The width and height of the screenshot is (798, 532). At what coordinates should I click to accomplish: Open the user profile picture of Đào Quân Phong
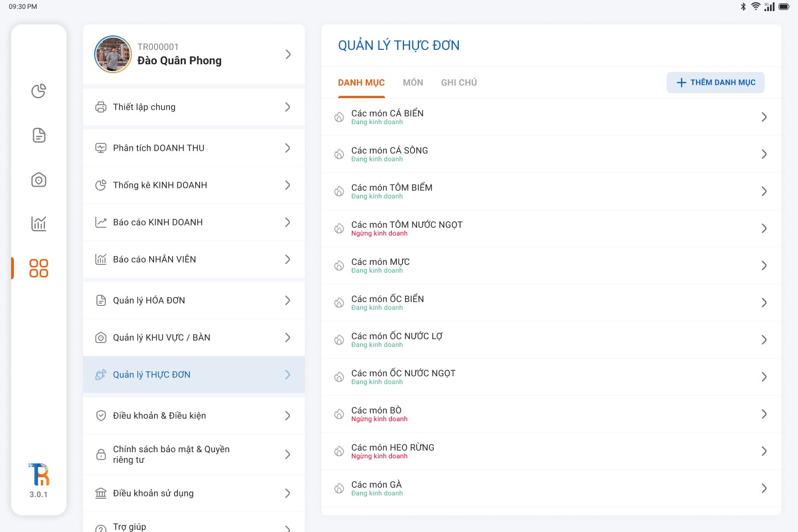pos(113,54)
